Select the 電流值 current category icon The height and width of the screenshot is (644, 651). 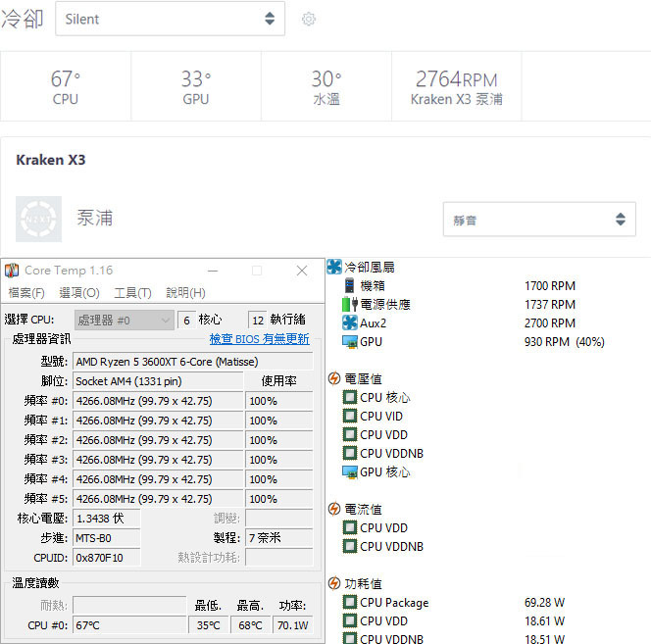pos(333,509)
